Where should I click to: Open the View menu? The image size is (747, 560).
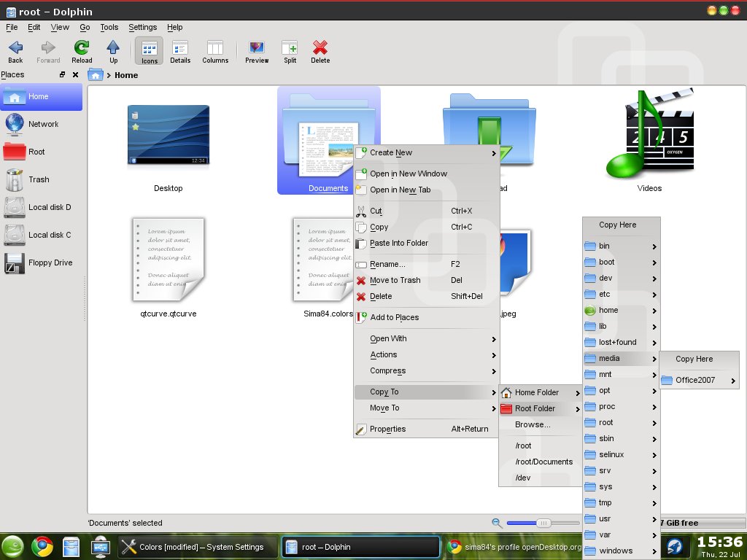(x=60, y=27)
